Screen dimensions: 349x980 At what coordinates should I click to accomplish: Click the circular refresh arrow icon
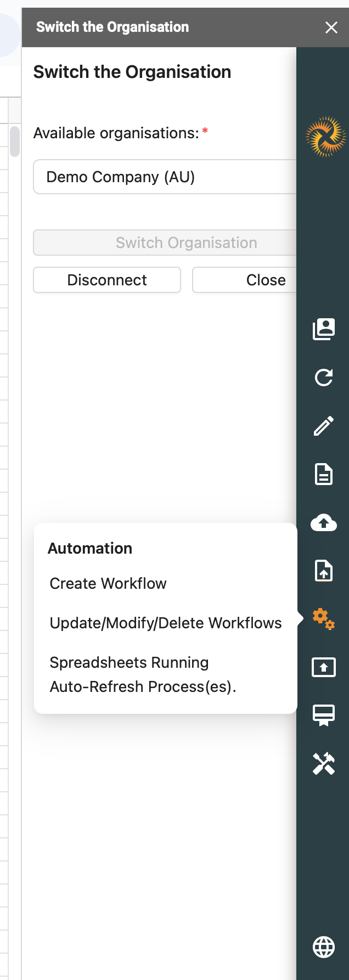point(324,378)
